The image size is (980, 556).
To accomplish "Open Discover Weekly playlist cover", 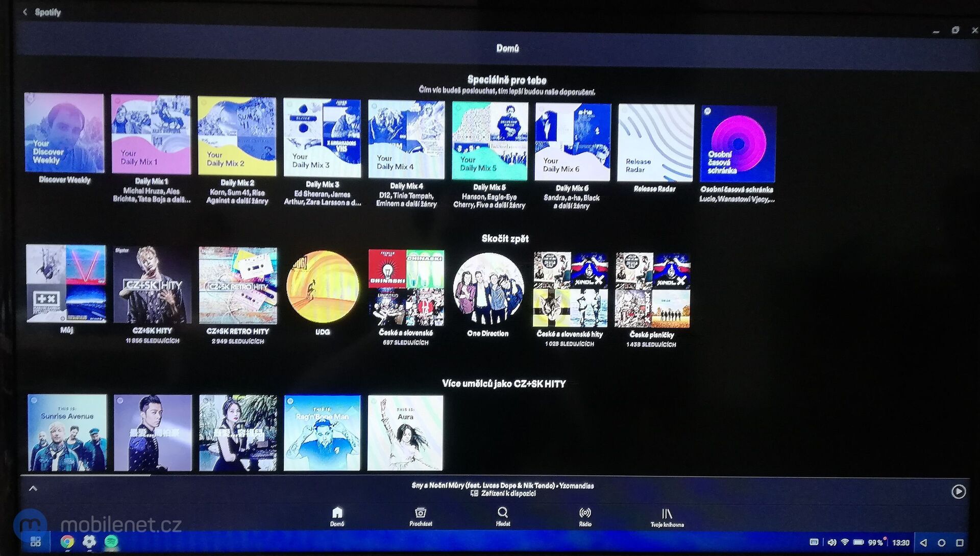I will point(64,133).
